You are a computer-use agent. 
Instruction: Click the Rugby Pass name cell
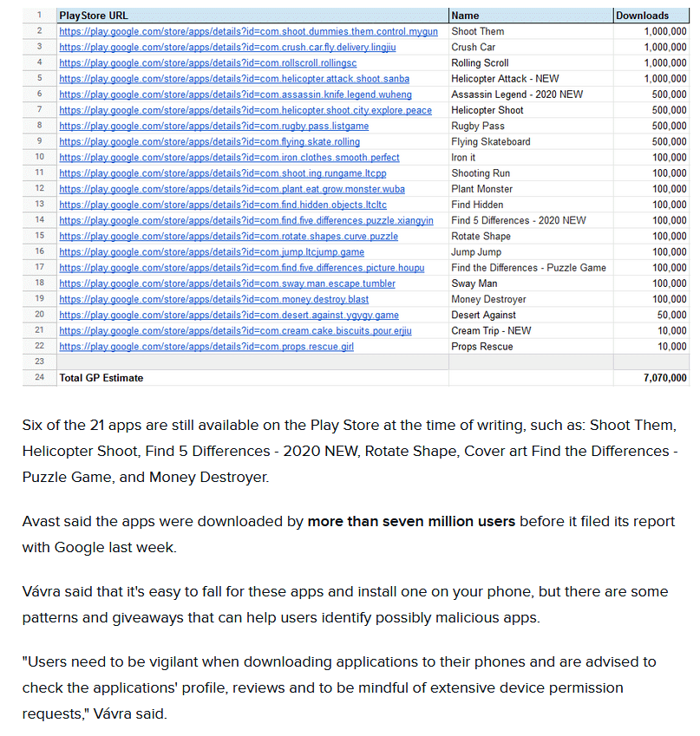tap(531, 126)
